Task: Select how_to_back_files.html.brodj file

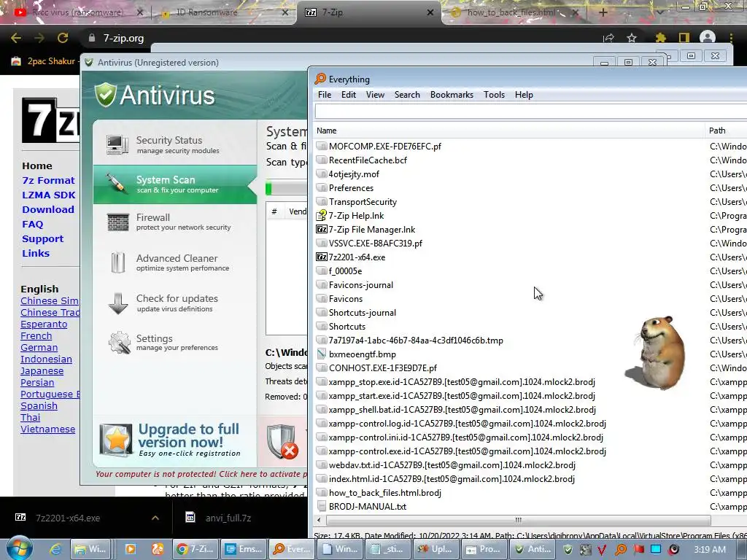Action: click(x=385, y=493)
